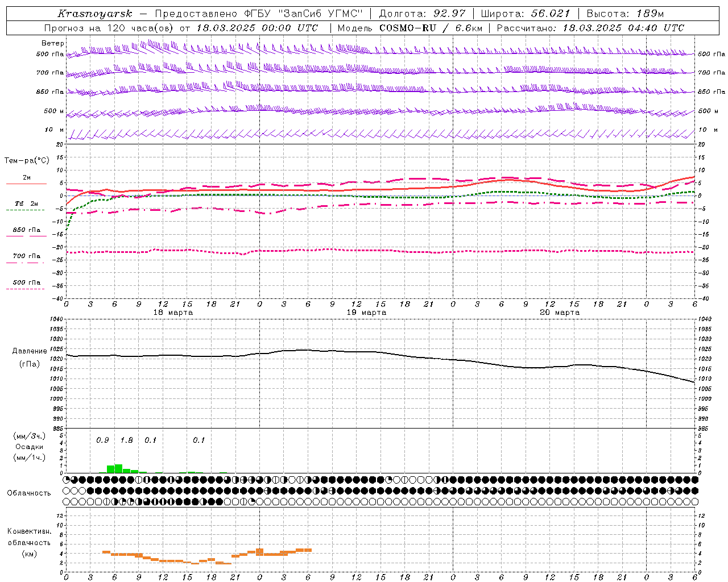The height and width of the screenshot is (582, 728).
Task: Click the 'Конвективн.' convective cloud label
Action: [x=30, y=531]
